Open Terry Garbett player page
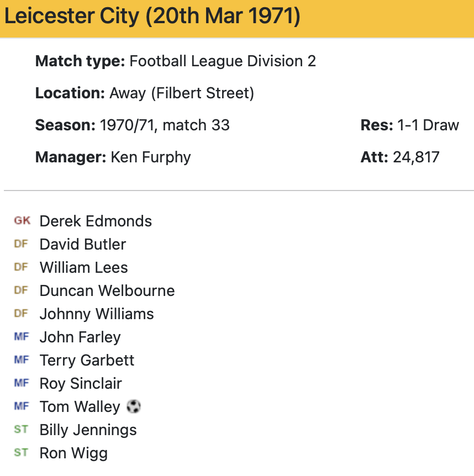474x476 pixels. click(x=87, y=361)
